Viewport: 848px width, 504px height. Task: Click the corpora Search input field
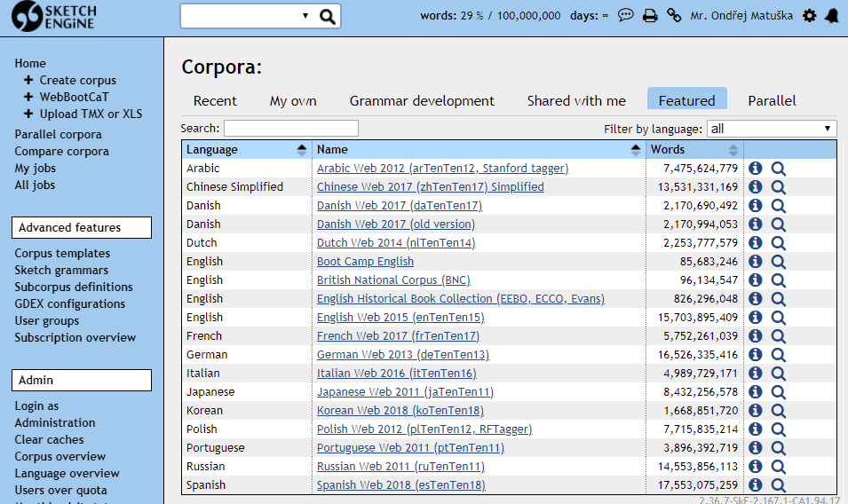(x=290, y=129)
